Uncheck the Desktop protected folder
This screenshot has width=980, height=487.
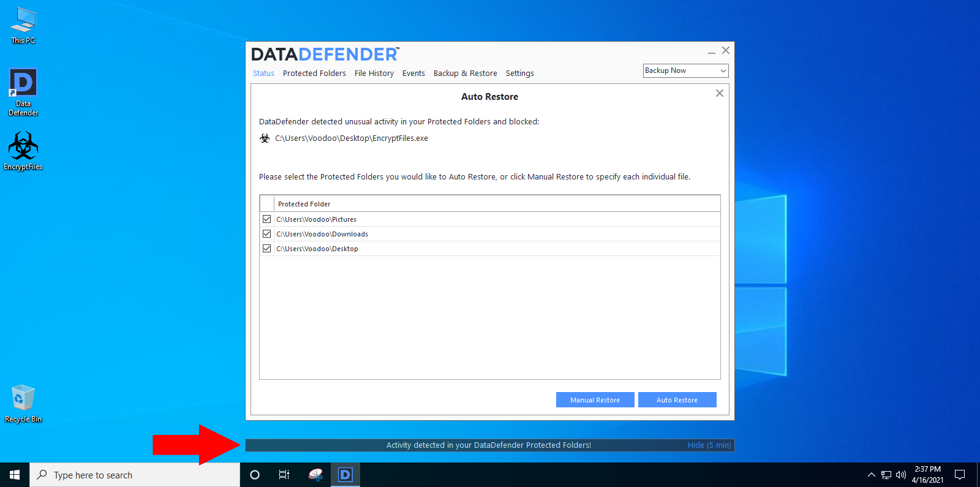pos(266,248)
